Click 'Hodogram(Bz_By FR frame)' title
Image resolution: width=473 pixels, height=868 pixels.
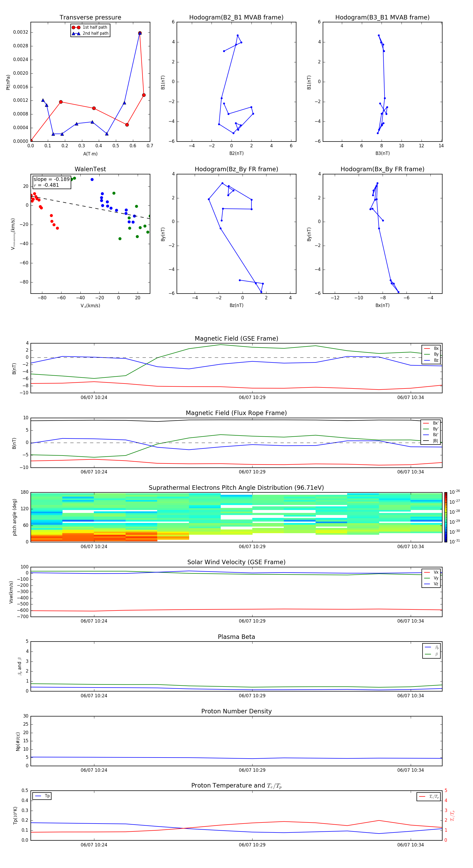[236, 169]
